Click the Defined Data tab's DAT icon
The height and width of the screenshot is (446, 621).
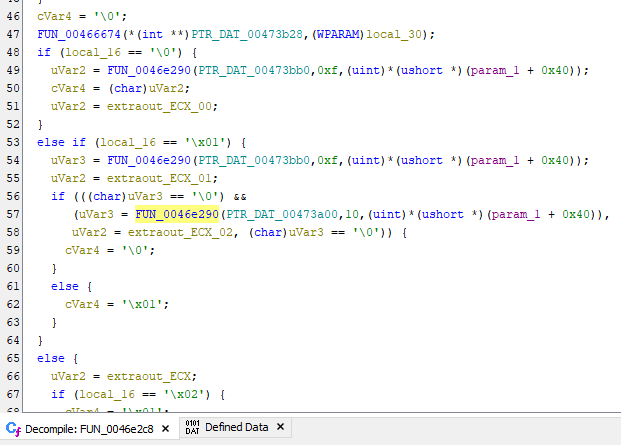pyautogui.click(x=193, y=428)
